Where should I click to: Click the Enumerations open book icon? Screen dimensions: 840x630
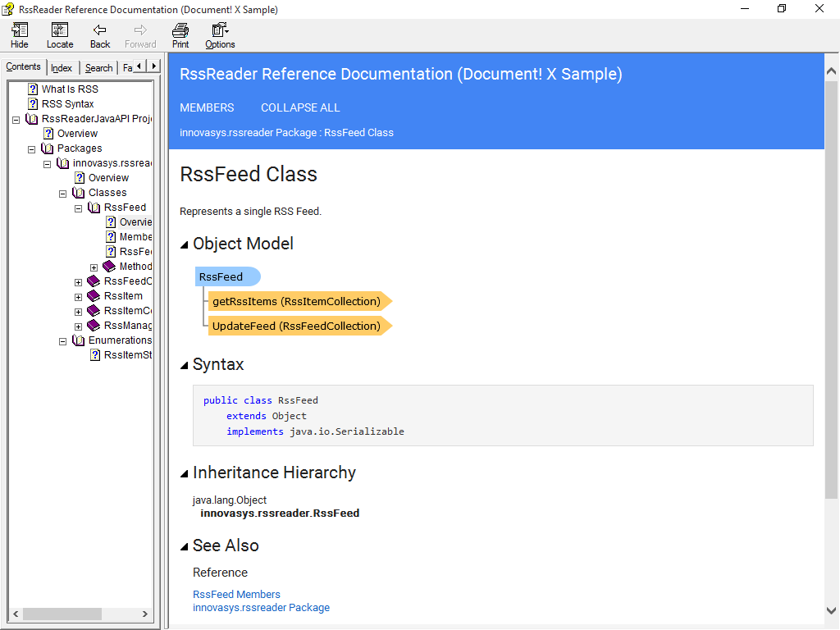point(79,340)
